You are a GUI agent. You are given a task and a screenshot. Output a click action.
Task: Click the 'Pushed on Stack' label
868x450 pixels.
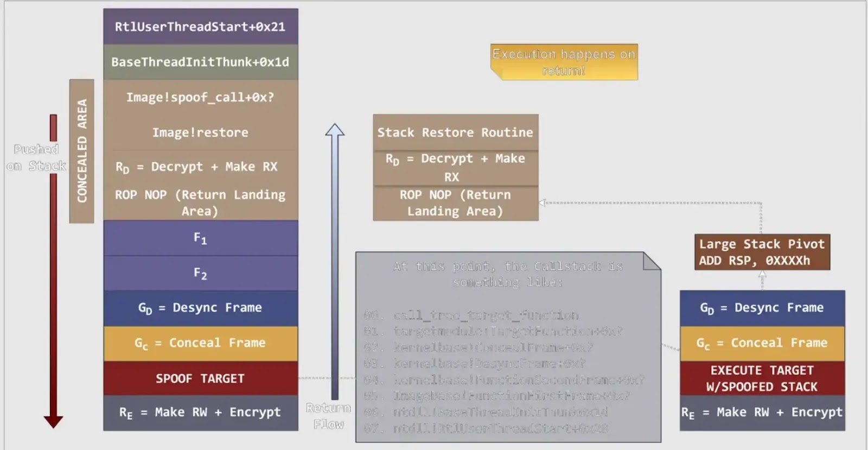point(36,157)
